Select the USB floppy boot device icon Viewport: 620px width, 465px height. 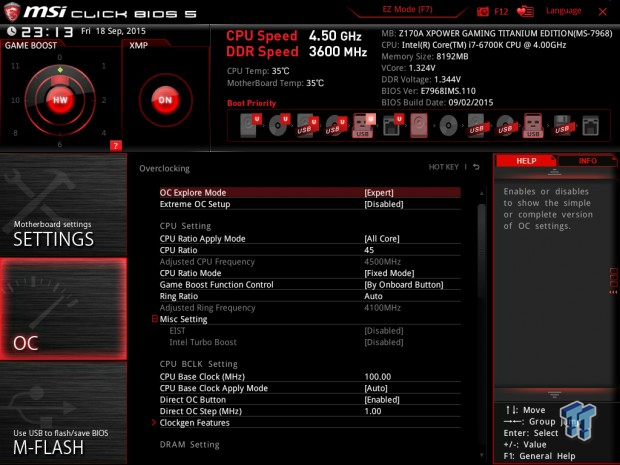(x=562, y=126)
